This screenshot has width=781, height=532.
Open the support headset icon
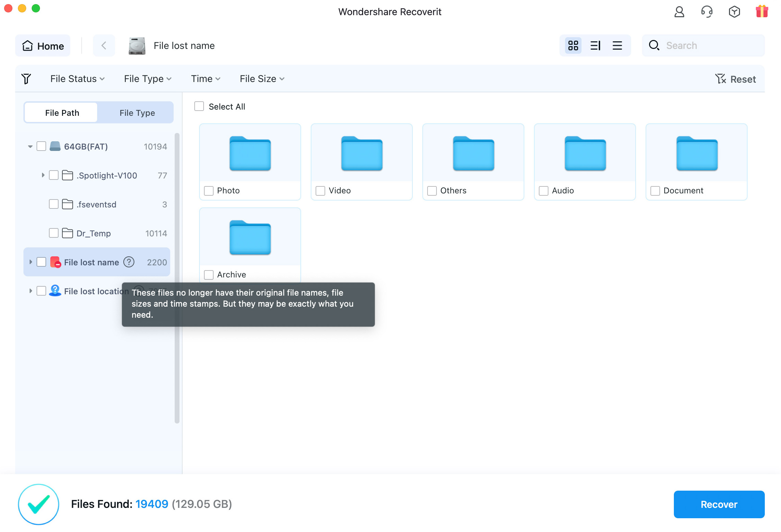[x=707, y=12]
